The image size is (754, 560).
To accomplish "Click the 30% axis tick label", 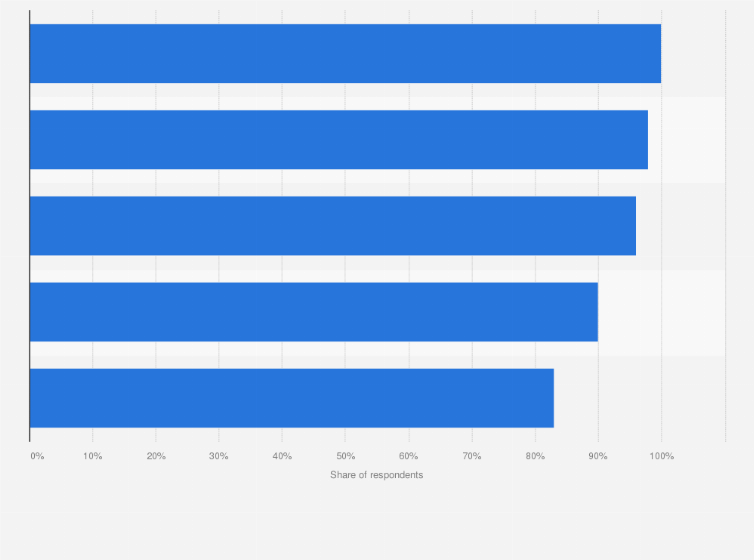I will (x=219, y=456).
